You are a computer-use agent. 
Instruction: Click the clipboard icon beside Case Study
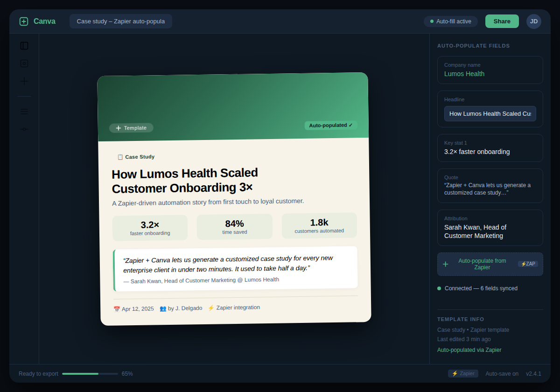point(120,157)
